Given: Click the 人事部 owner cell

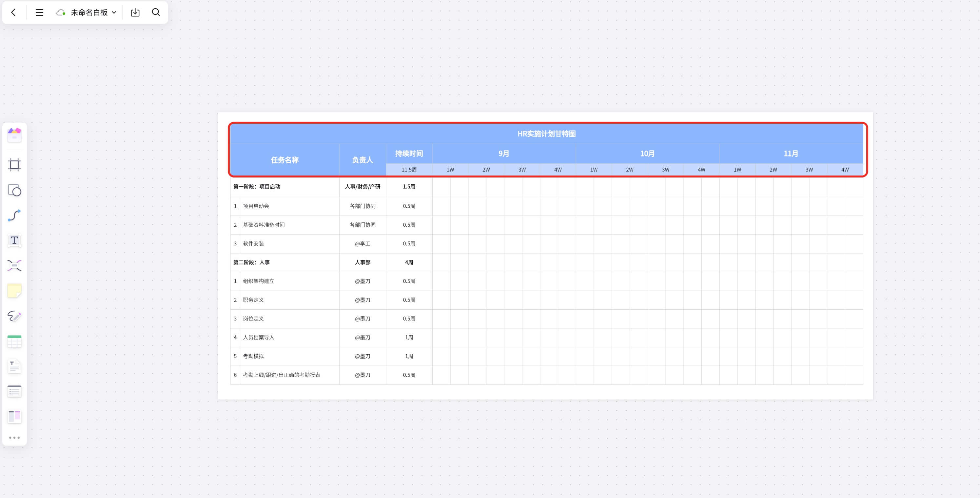Looking at the screenshot, I should click(363, 262).
